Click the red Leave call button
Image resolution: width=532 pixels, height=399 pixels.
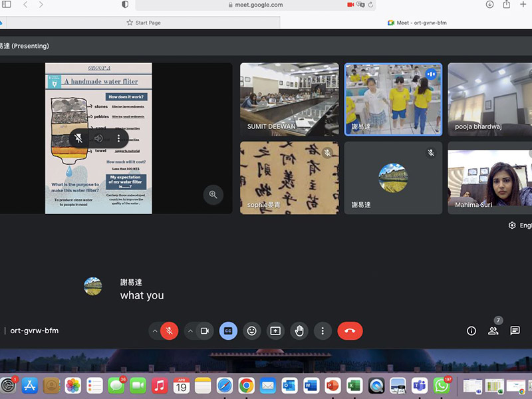pyautogui.click(x=350, y=331)
